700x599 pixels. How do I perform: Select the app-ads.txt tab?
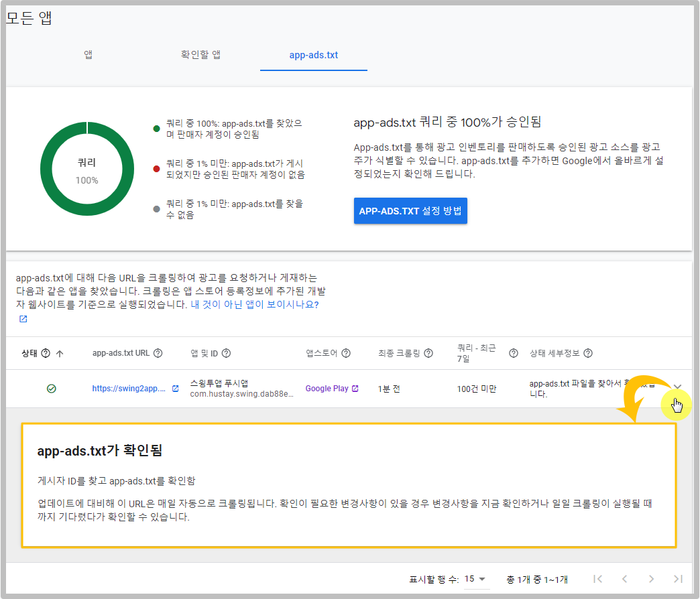pos(313,55)
